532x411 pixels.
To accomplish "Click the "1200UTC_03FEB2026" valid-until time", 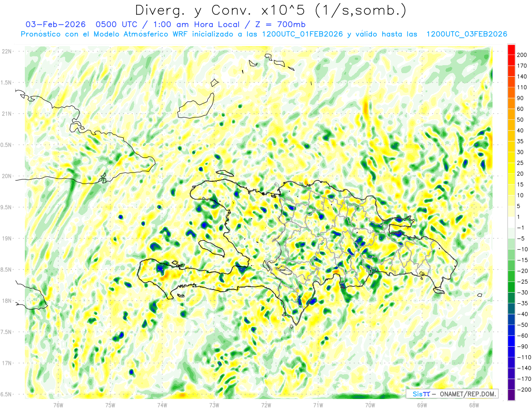I will pyautogui.click(x=466, y=35).
